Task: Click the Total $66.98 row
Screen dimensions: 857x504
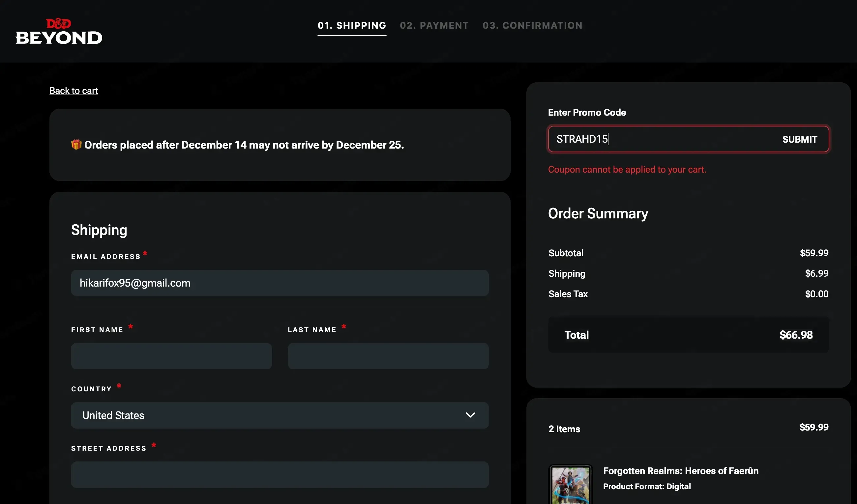Action: click(688, 335)
